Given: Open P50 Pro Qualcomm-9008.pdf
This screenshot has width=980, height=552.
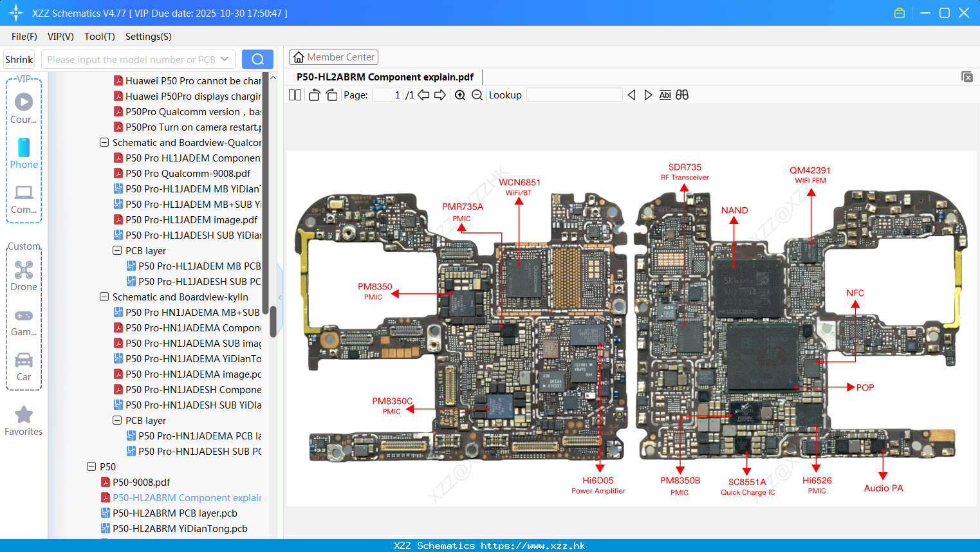Looking at the screenshot, I should [182, 174].
